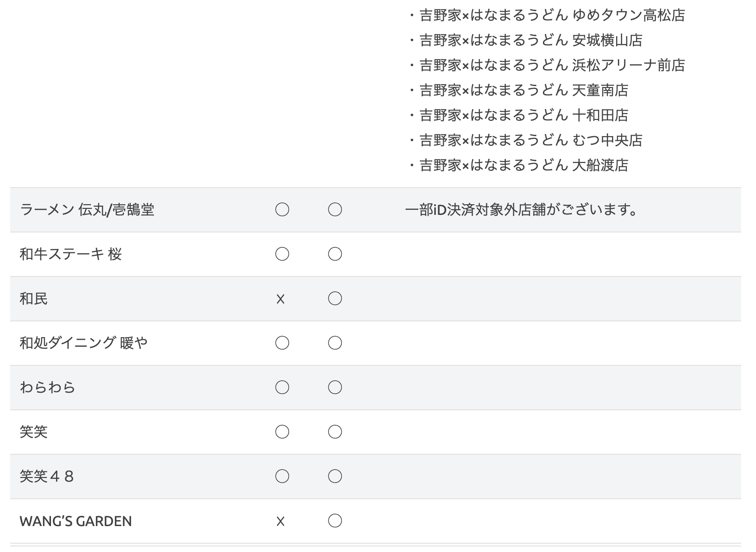756x552 pixels.
Task: Click the first circle in 笑笑 row
Action: point(282,432)
